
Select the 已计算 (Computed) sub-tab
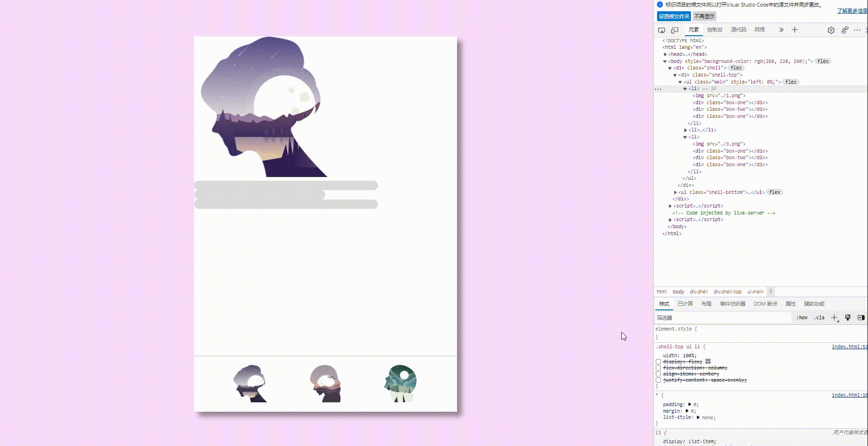[685, 304]
